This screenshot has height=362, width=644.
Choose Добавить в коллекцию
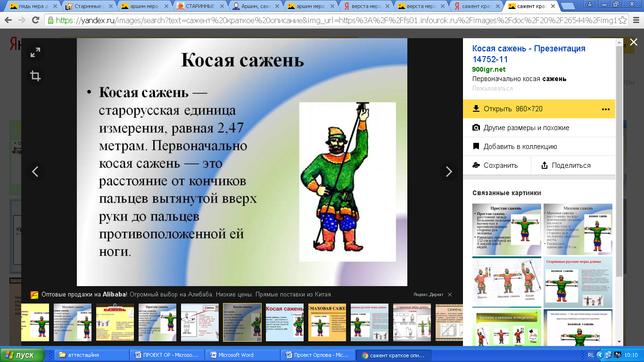coord(539,147)
